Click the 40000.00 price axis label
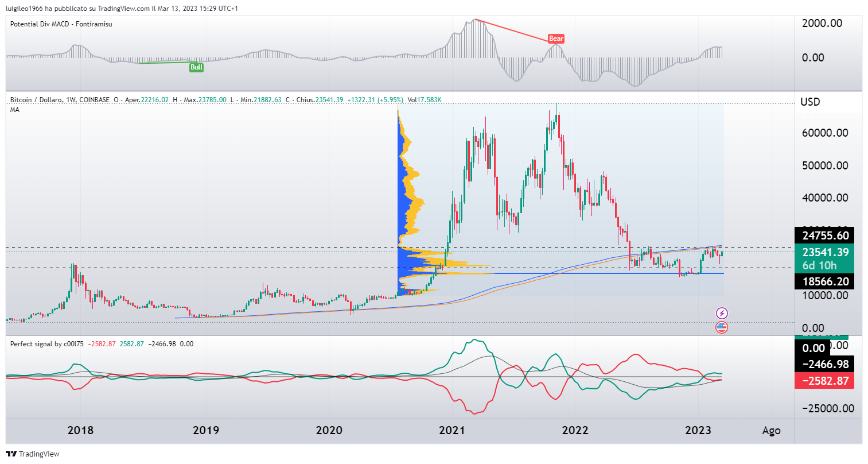 click(x=825, y=198)
